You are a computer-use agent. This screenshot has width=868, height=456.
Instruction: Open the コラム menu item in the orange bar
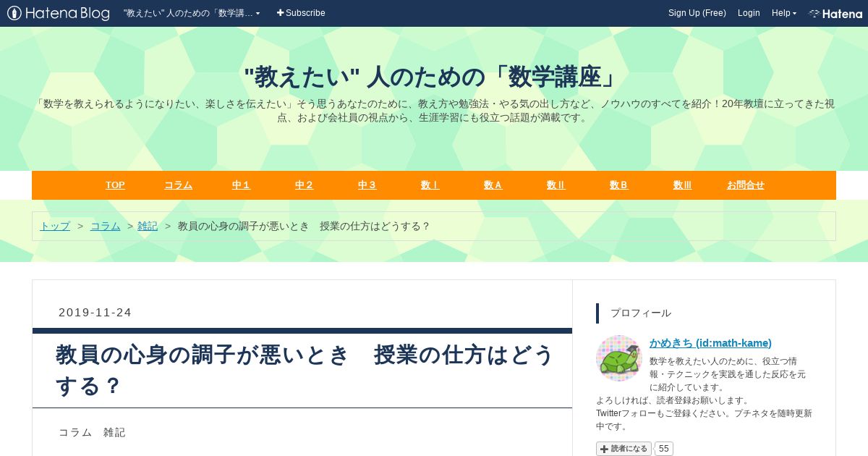(x=178, y=185)
